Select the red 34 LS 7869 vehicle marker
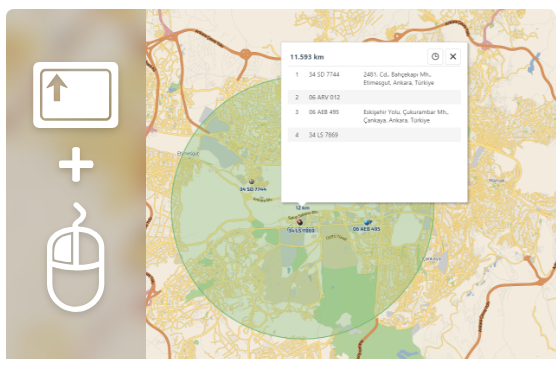The height and width of the screenshot is (368, 556). point(300,222)
